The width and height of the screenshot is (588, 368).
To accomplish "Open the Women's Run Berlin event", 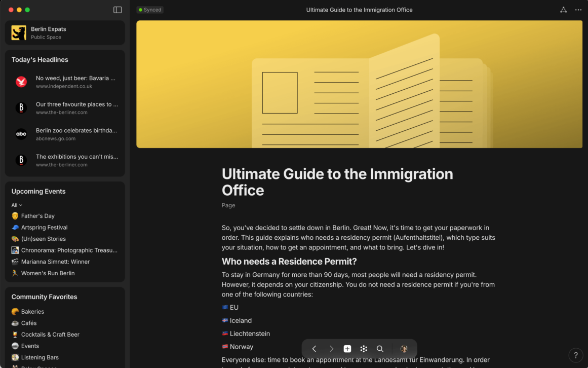I will tap(48, 273).
